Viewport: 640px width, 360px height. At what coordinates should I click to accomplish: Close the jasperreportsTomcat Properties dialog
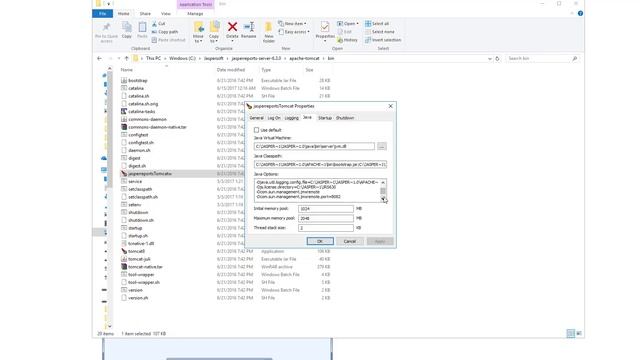pos(391,106)
